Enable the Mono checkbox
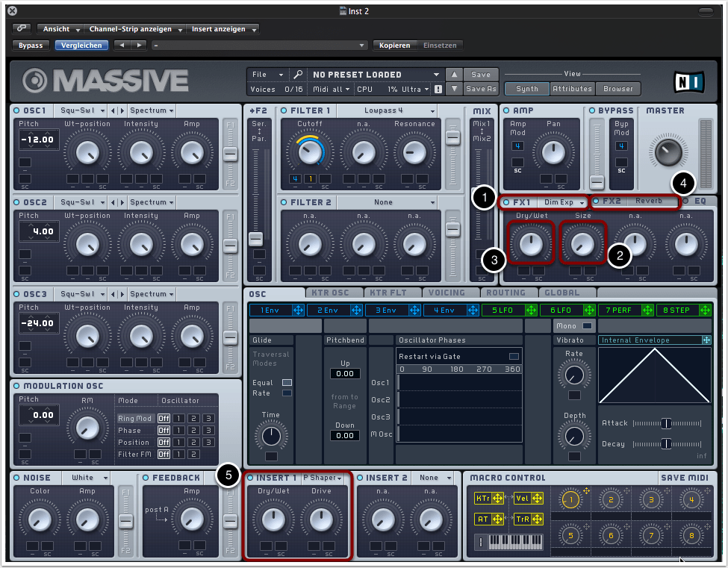Screen dimensions: 728x568 pos(587,325)
